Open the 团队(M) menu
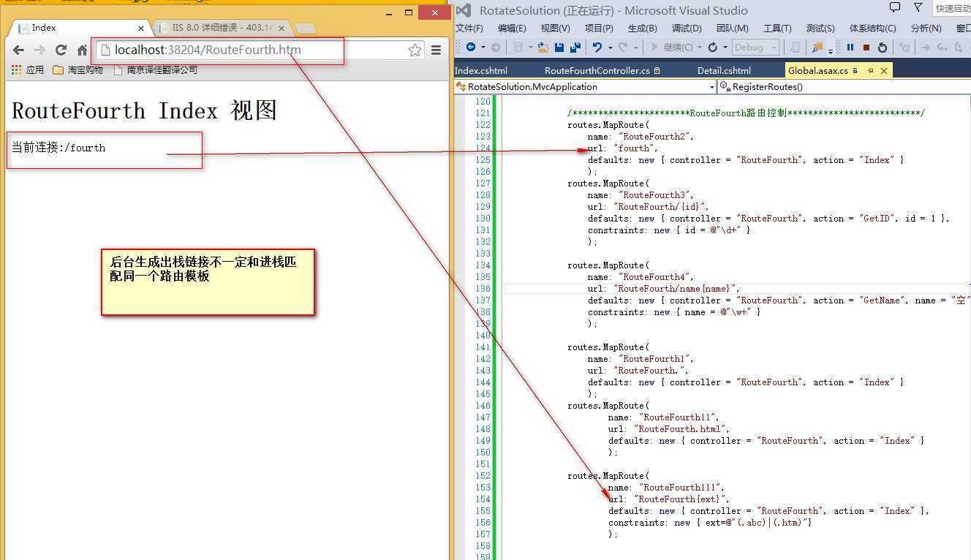 tap(732, 28)
